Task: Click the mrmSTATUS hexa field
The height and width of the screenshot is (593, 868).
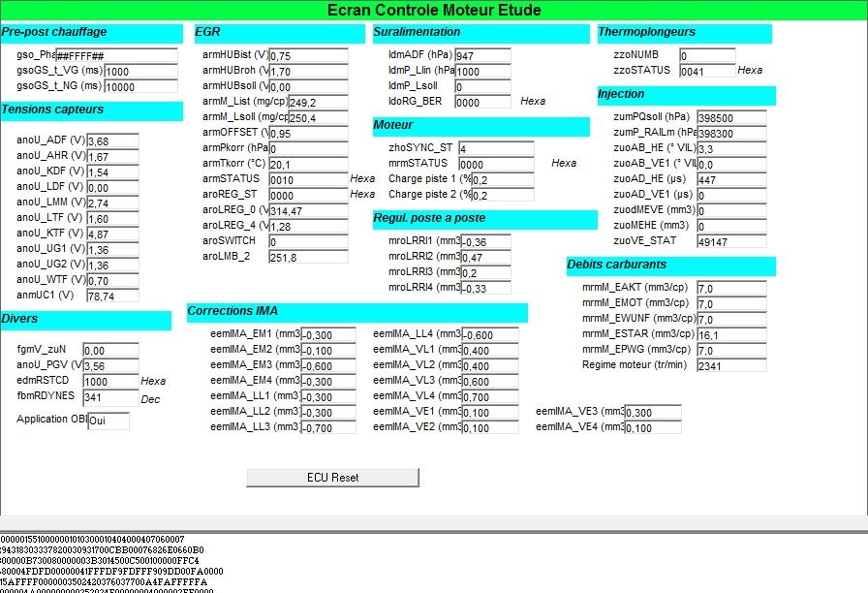Action: 496,164
